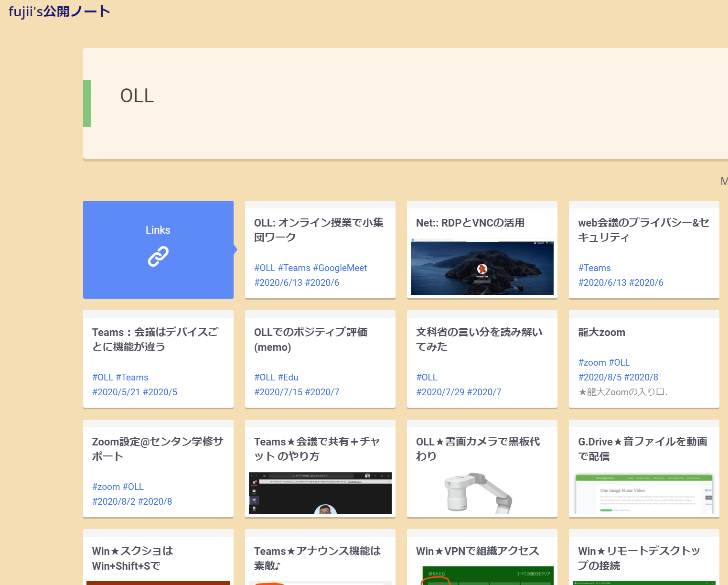Select the #2020/7/29 date hashtag
The height and width of the screenshot is (585, 728).
click(x=440, y=392)
